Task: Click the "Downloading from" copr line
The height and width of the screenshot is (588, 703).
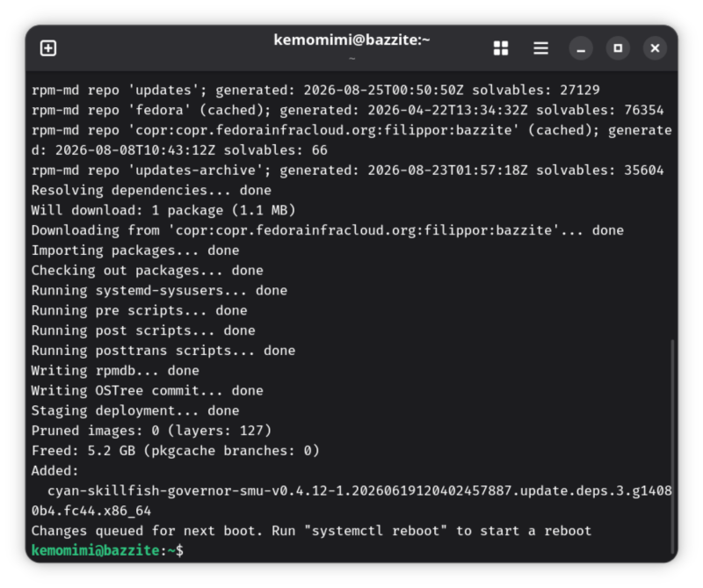Action: tap(328, 230)
